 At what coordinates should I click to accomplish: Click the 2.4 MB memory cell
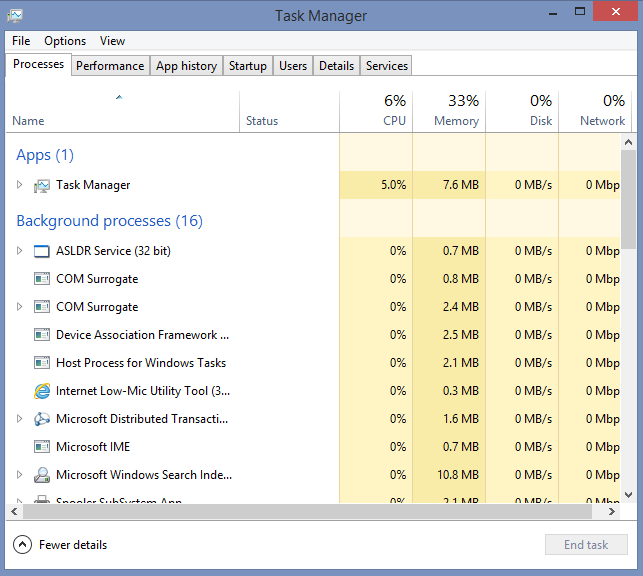pos(449,307)
